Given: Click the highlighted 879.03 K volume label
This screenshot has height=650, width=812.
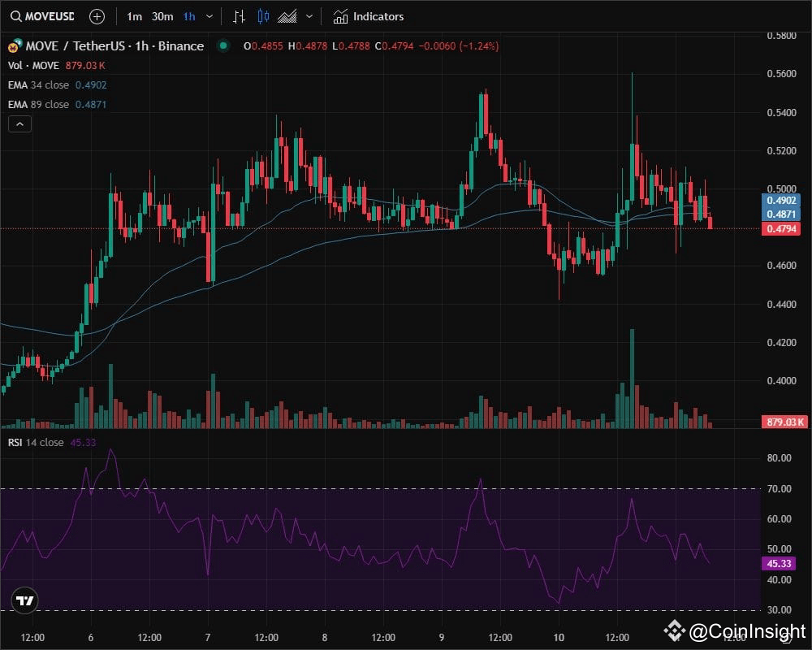Looking at the screenshot, I should point(782,422).
